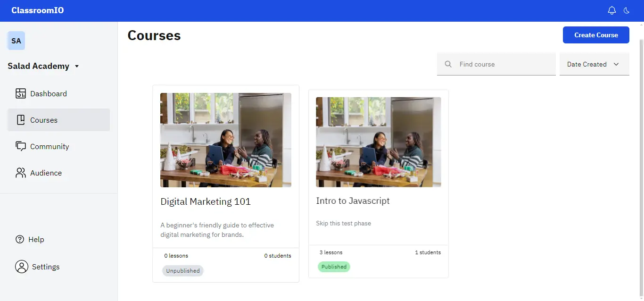
Task: Click the SA avatar badge
Action: coord(16,41)
